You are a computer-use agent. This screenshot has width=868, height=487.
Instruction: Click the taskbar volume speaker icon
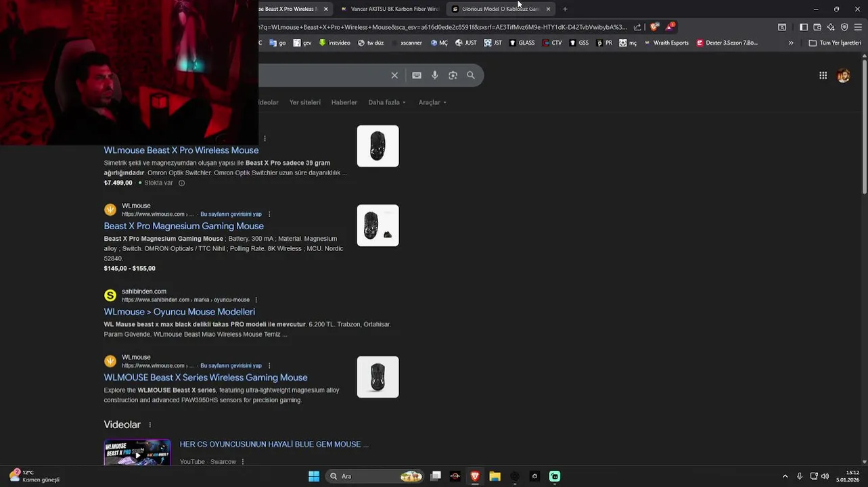[x=825, y=476]
